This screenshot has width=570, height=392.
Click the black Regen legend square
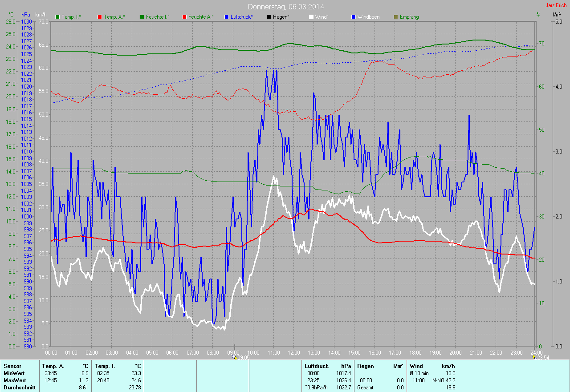click(x=269, y=17)
